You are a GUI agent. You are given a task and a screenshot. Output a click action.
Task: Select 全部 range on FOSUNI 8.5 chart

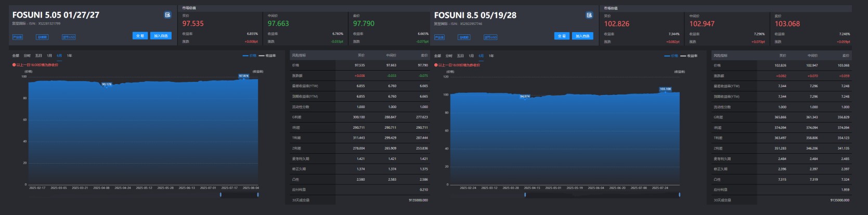437,56
